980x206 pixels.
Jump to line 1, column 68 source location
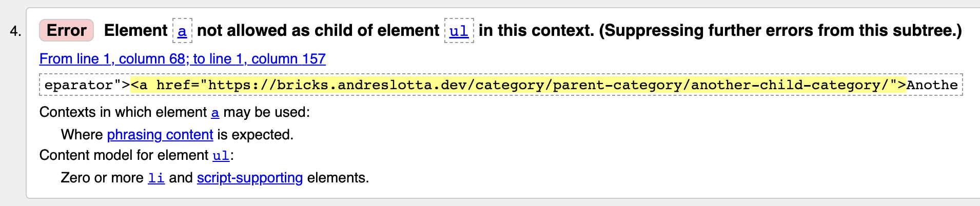[x=183, y=59]
